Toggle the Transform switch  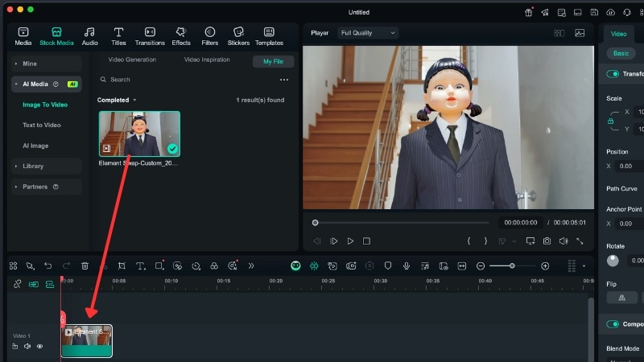pyautogui.click(x=613, y=74)
